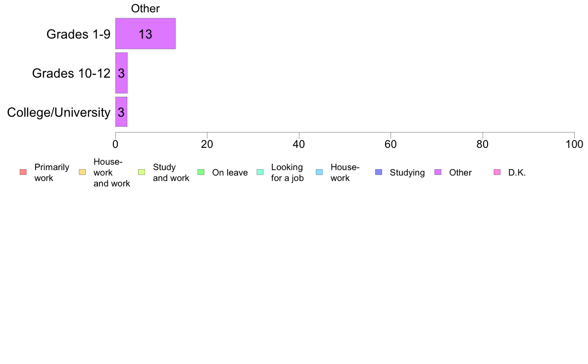This screenshot has height=364, width=588.
Task: Click the On leave legend text
Action: [230, 173]
